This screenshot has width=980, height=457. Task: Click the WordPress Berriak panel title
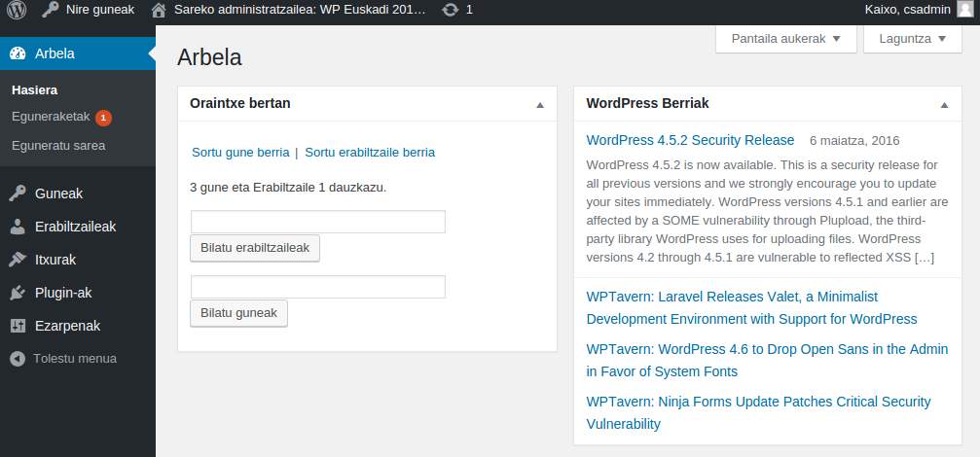pos(647,104)
